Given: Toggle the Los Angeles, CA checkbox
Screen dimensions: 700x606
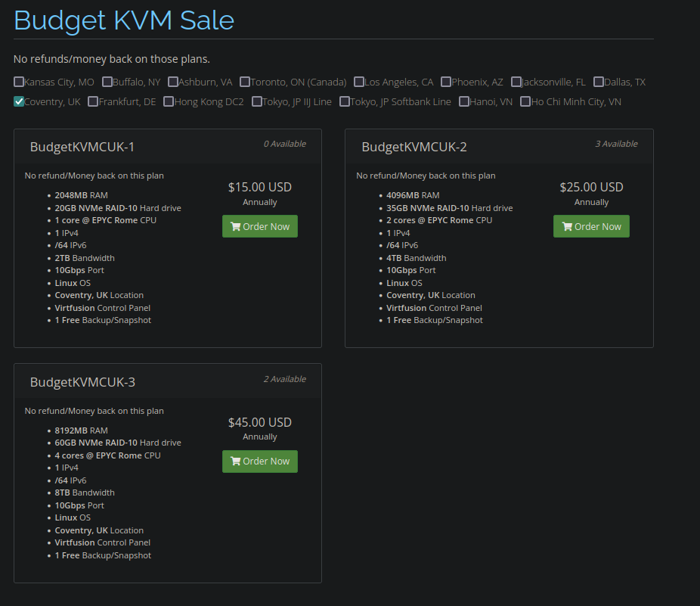Looking at the screenshot, I should coord(359,82).
